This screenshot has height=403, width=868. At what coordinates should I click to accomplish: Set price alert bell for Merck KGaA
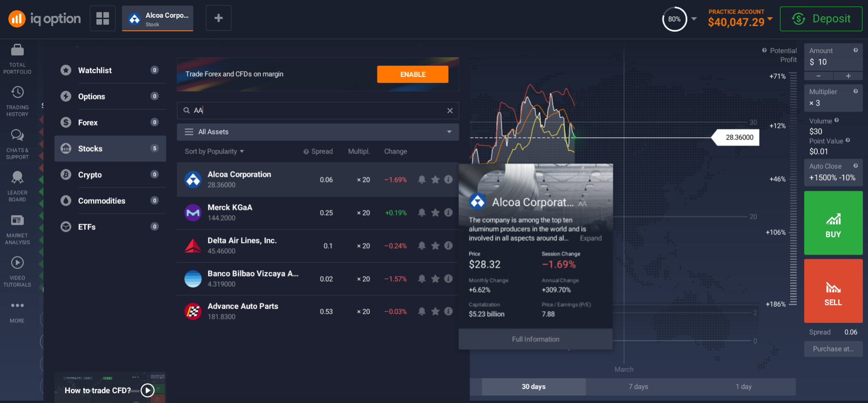[422, 213]
